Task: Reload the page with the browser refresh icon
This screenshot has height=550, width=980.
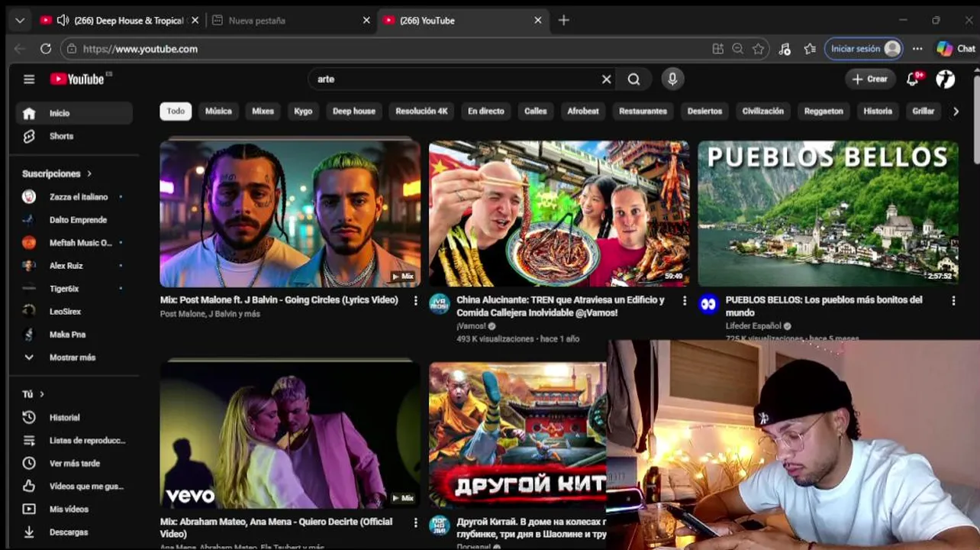Action: (x=46, y=49)
